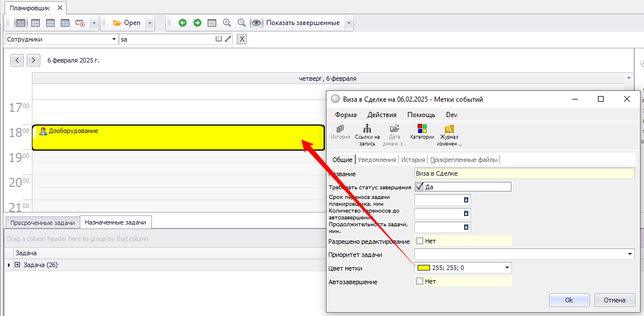
Task: Click the Отмена button
Action: (x=614, y=300)
